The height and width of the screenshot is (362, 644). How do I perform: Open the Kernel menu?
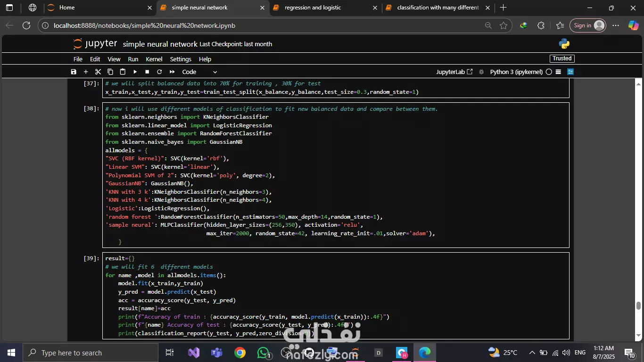[x=154, y=59]
